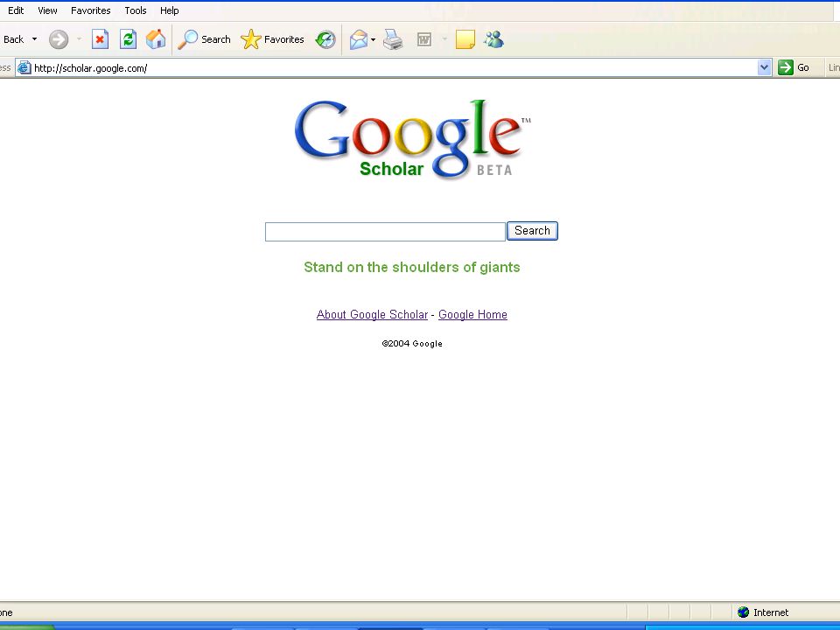840x630 pixels.
Task: Open the Favorites star panel
Action: point(272,39)
